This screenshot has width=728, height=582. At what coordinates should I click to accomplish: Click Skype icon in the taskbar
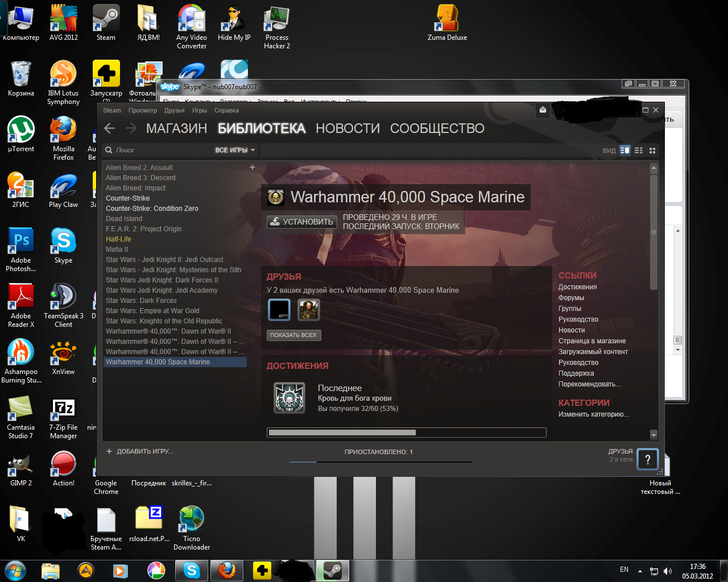[x=192, y=570]
